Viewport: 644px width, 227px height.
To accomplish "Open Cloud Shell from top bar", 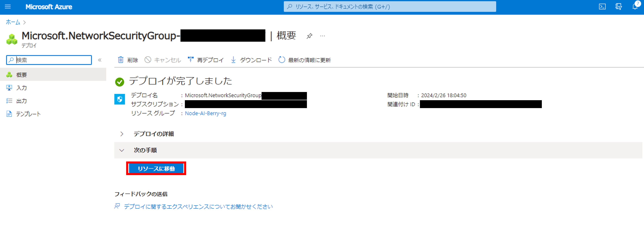I will click(602, 7).
